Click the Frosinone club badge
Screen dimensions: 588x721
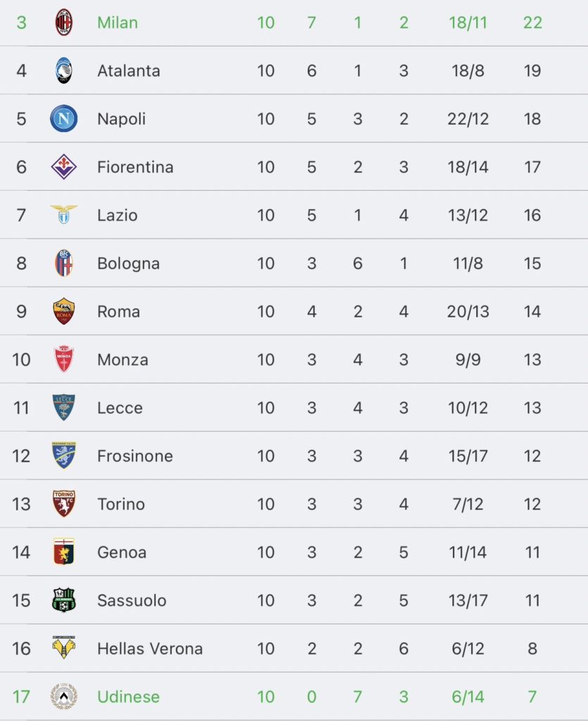tap(64, 456)
